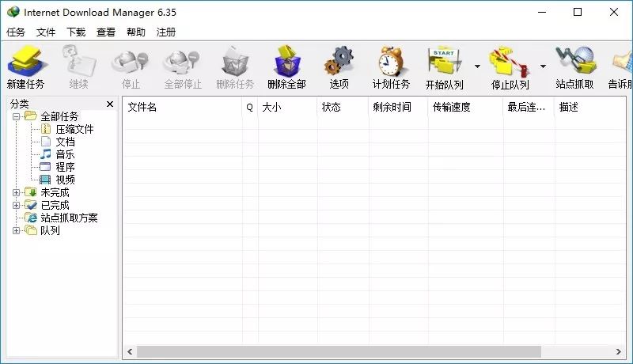
Task: Maximize the Internet Download Manager window
Action: coord(578,12)
